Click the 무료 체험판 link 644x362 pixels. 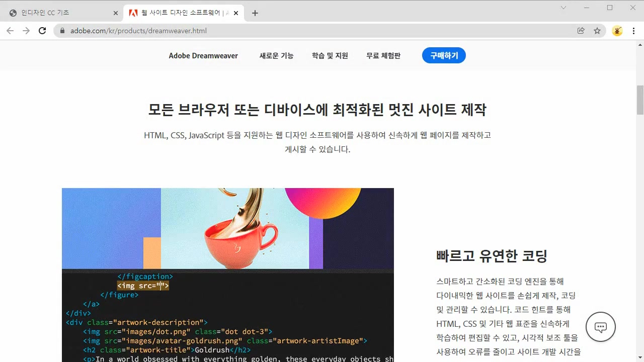[x=383, y=56]
